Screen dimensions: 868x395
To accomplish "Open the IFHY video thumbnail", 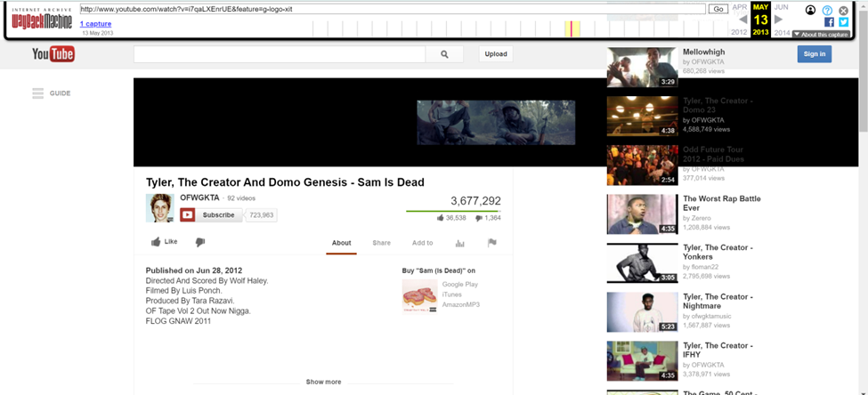I will (643, 361).
